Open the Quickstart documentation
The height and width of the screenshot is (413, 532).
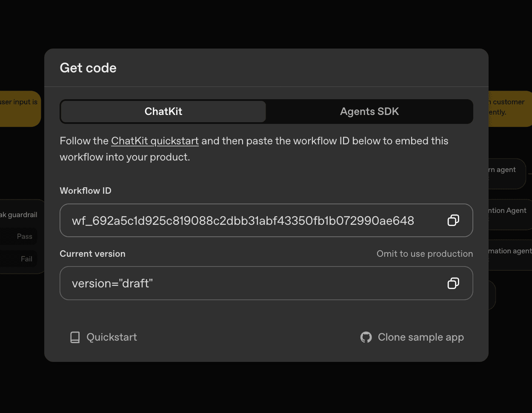pyautogui.click(x=112, y=337)
